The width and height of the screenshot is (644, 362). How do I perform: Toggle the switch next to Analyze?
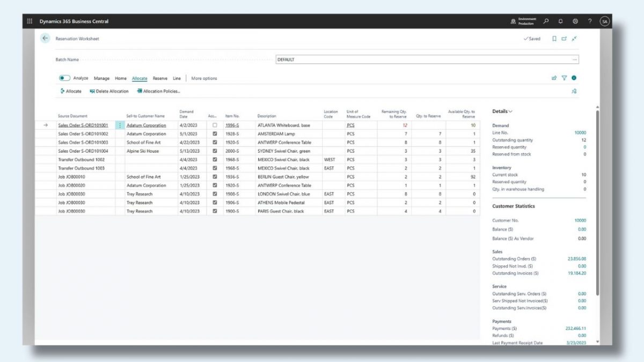[65, 78]
